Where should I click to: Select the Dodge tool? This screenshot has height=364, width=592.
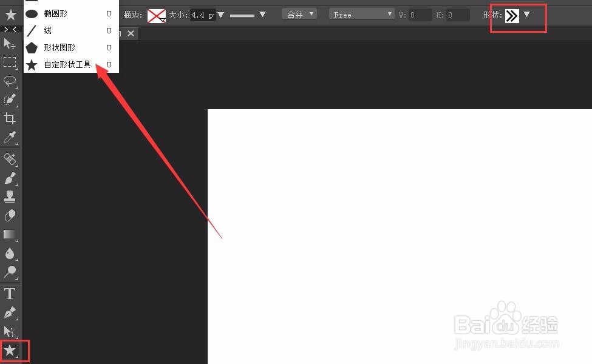coord(10,272)
